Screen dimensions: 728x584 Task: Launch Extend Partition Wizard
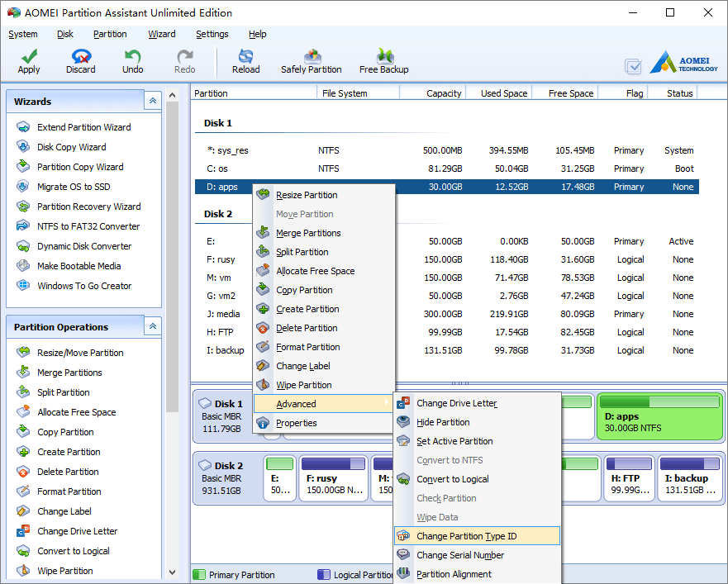point(83,127)
